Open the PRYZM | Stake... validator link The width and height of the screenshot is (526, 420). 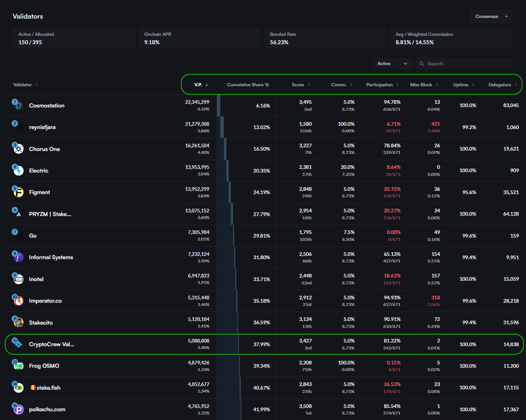click(50, 214)
